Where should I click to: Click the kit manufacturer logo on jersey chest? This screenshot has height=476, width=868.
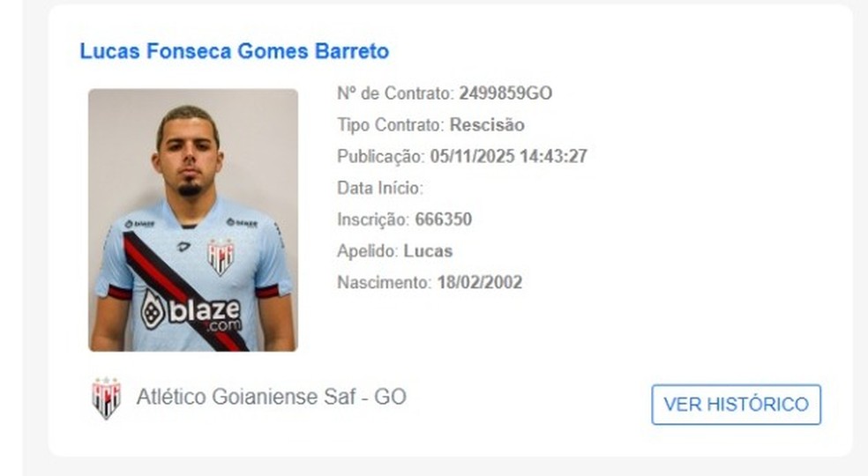click(183, 247)
